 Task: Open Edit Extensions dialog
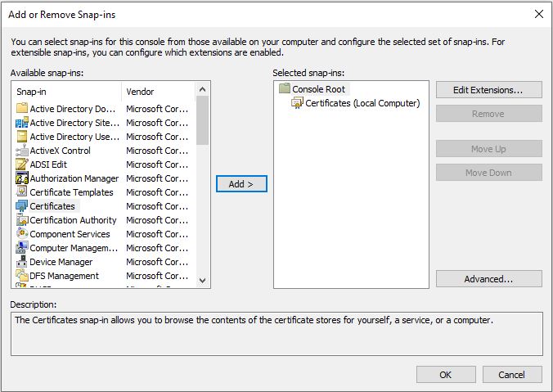coord(489,90)
